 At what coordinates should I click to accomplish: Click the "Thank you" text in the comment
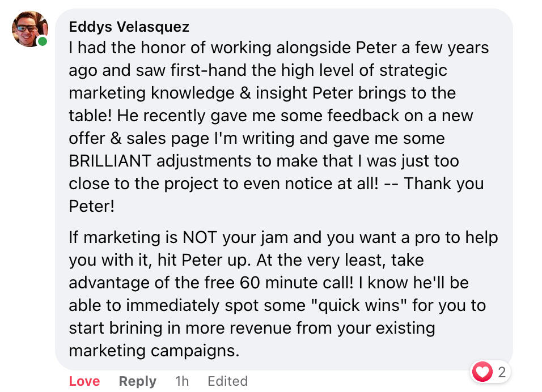pos(443,184)
